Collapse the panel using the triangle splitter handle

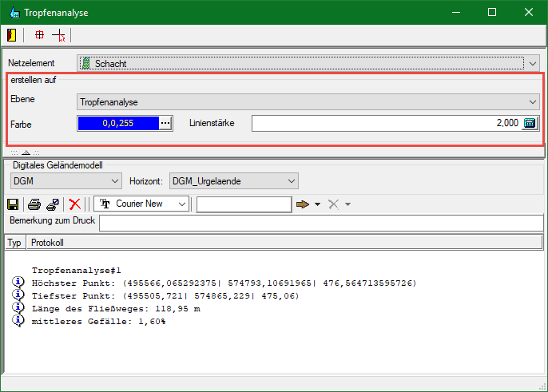pyautogui.click(x=25, y=151)
